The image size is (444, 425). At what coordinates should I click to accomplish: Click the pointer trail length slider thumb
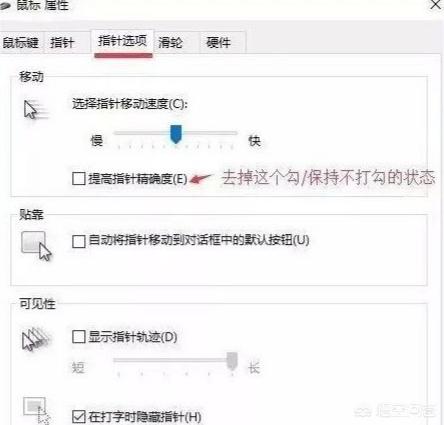click(x=232, y=360)
